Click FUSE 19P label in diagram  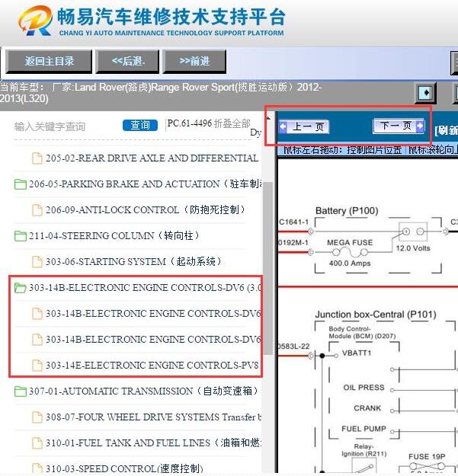(x=427, y=456)
